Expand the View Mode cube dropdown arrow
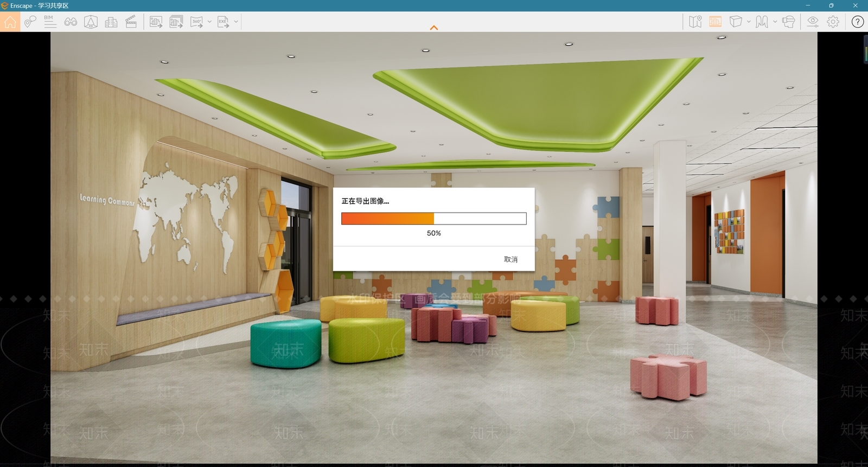This screenshot has width=868, height=467. [749, 22]
